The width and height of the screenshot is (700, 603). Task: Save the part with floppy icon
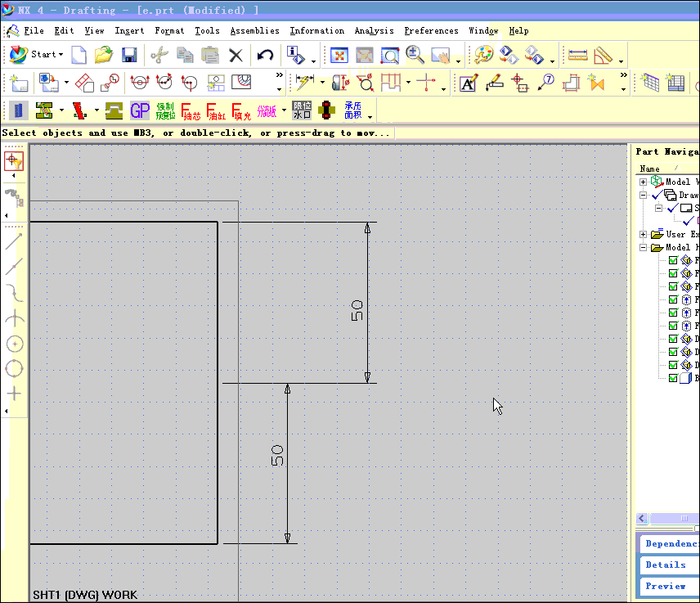click(x=129, y=55)
